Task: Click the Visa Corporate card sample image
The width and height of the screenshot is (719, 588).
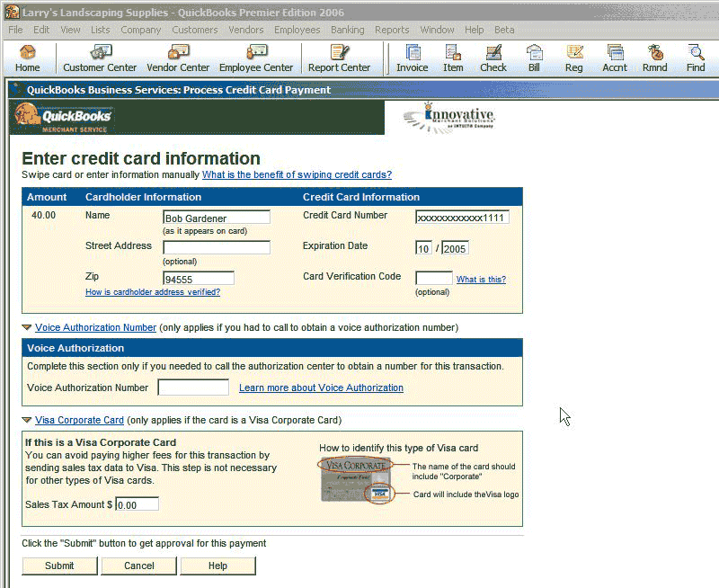Action: tap(356, 479)
